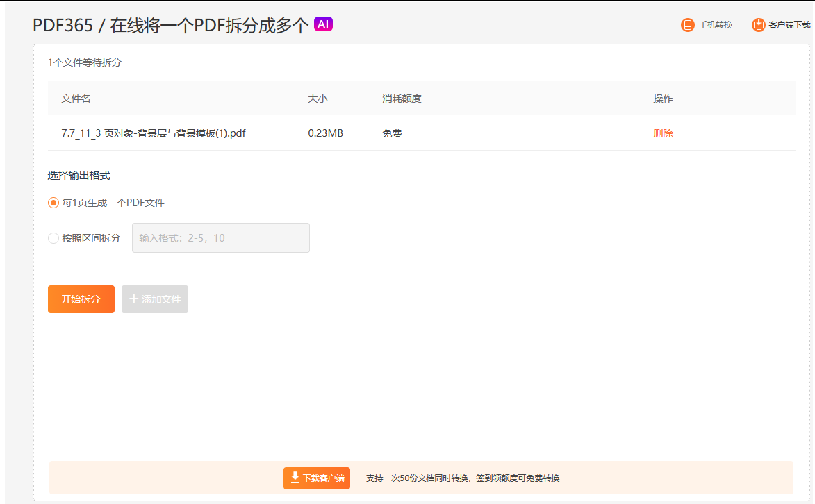Start splitting with the 开始拆分 button
The width and height of the screenshot is (815, 504).
click(x=81, y=299)
